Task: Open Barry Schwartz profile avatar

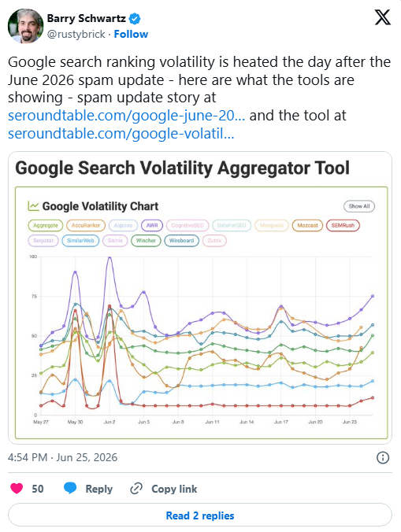Action: (x=25, y=26)
